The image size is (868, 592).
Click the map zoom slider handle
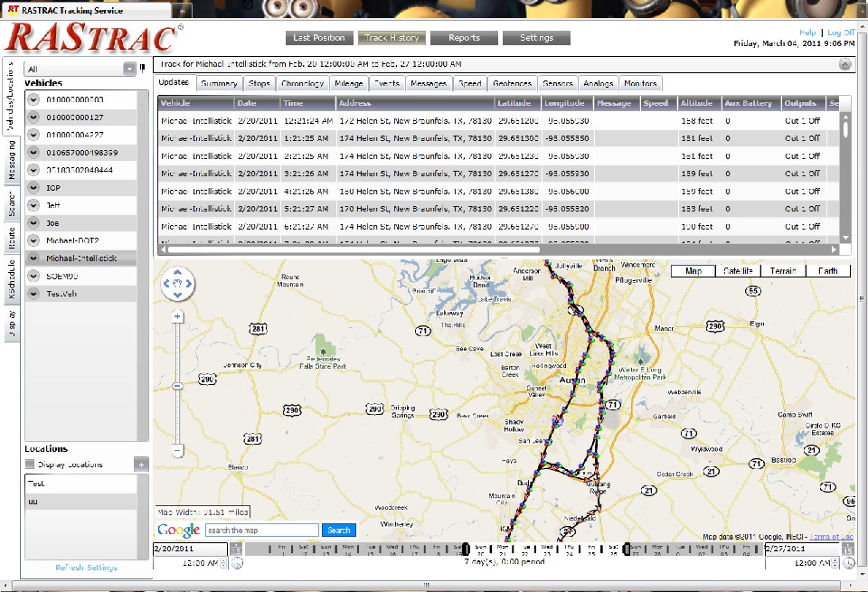tap(177, 386)
